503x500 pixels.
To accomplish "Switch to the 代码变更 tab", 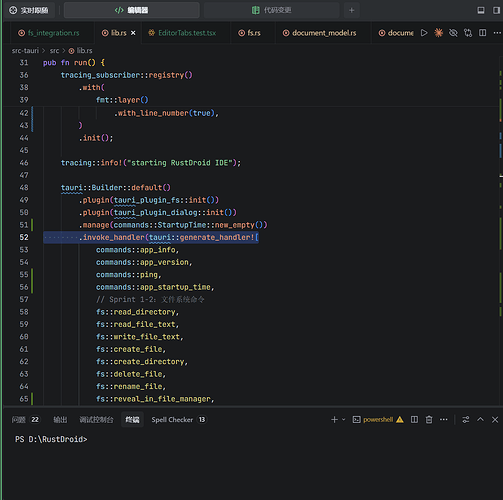I will [271, 10].
